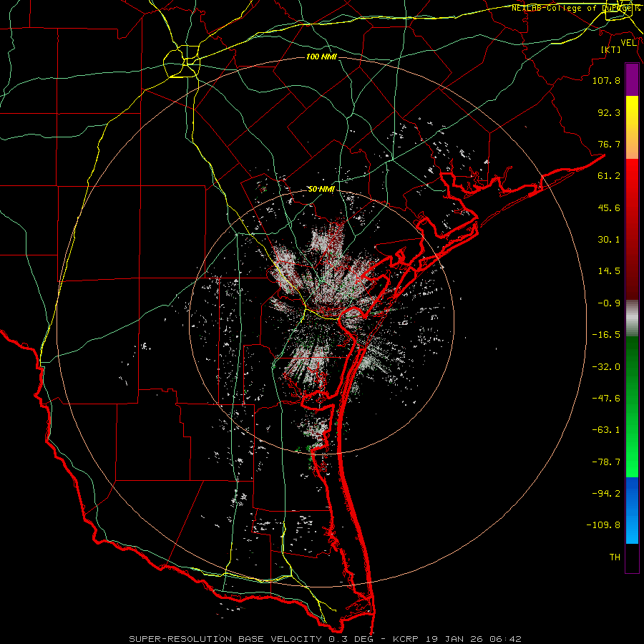
Task: Click the -78.7 legend value
Action: tap(606, 462)
